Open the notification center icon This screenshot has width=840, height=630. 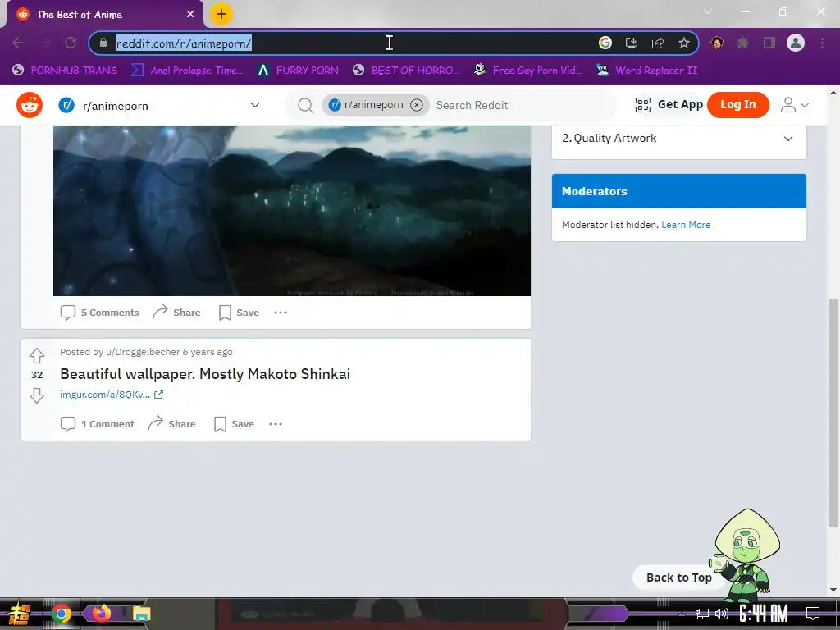point(813,613)
